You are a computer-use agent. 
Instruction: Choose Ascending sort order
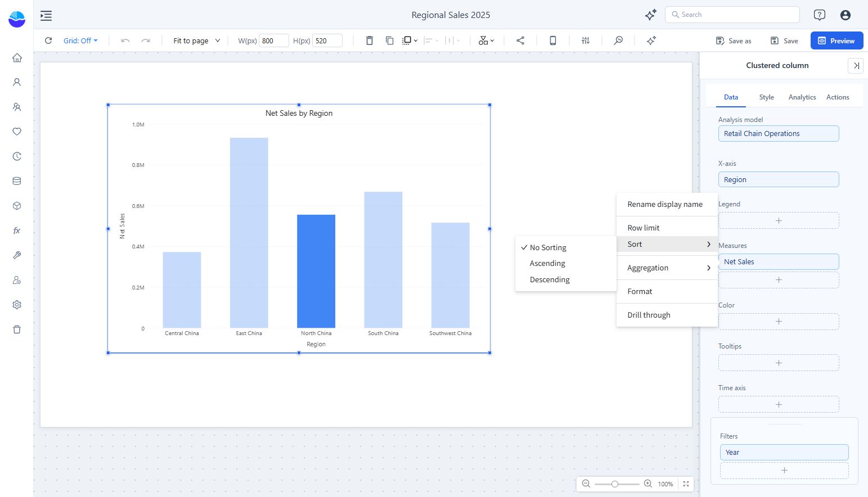tap(566, 263)
